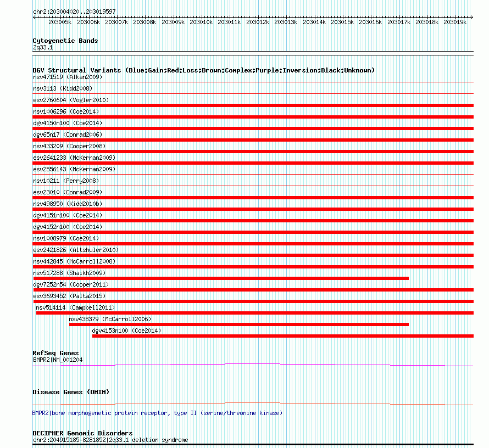
Task: Select the esv3693452 (Palta2015) label
Action: (x=69, y=296)
